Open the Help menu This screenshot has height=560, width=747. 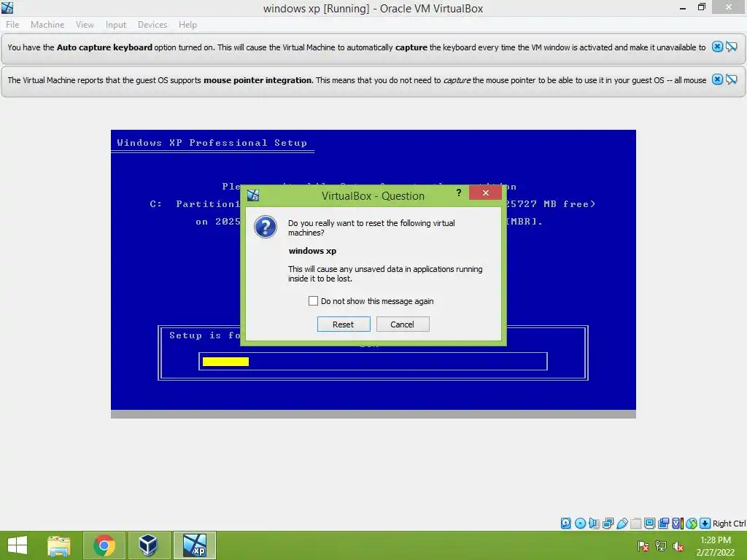point(187,25)
